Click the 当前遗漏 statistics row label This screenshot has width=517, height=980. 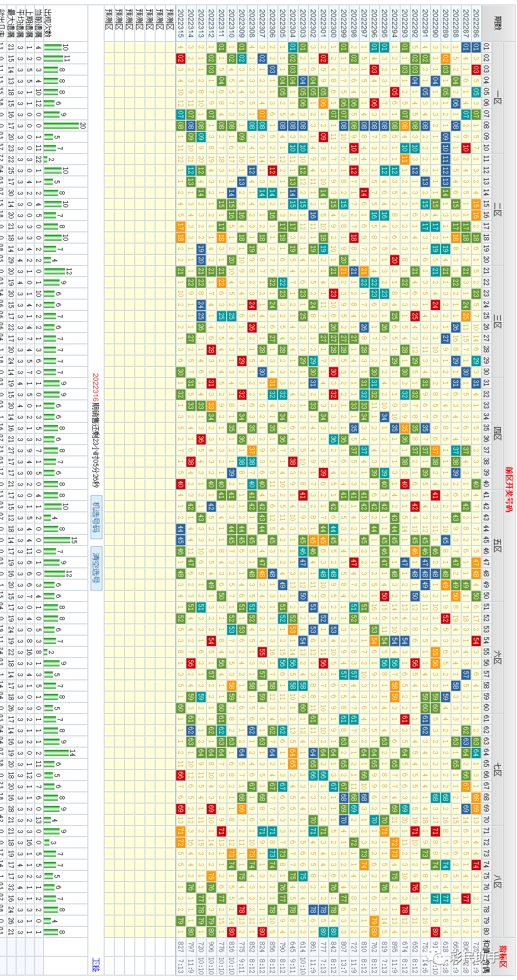[x=39, y=23]
